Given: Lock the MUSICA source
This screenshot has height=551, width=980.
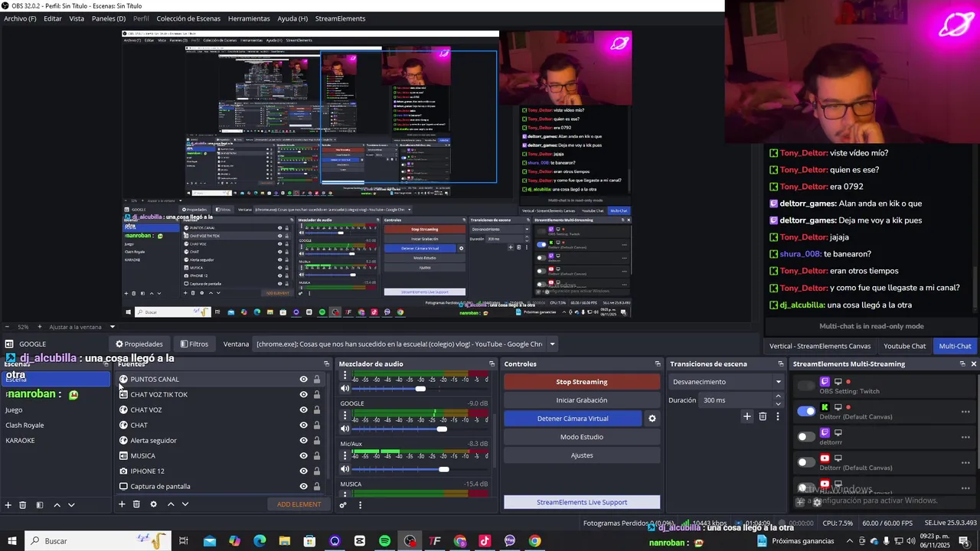Looking at the screenshot, I should 317,456.
